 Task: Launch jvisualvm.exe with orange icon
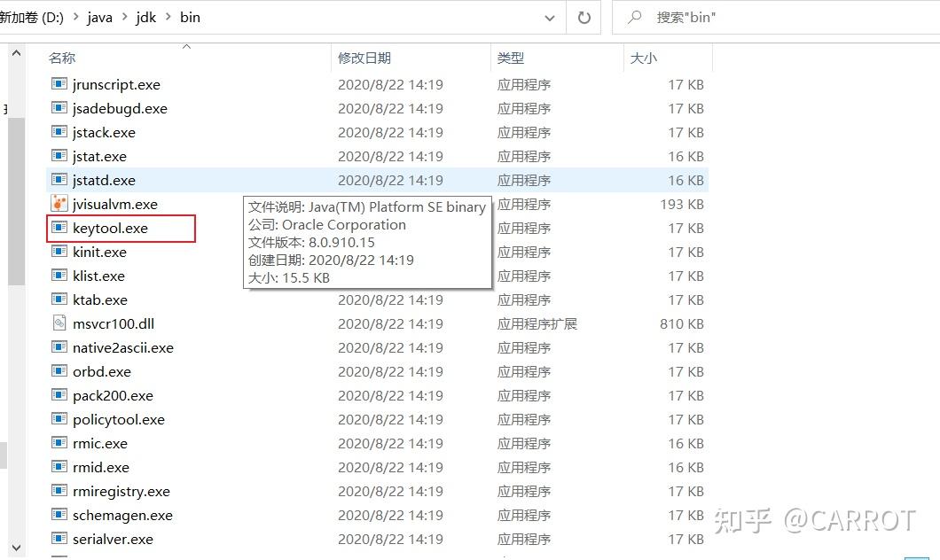coord(115,204)
